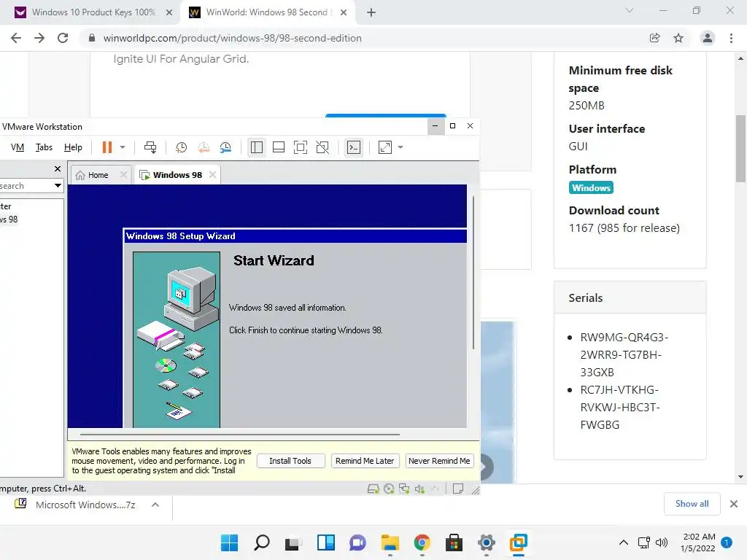Toggle the library sidebar view
The image size is (747, 560).
coord(256,147)
